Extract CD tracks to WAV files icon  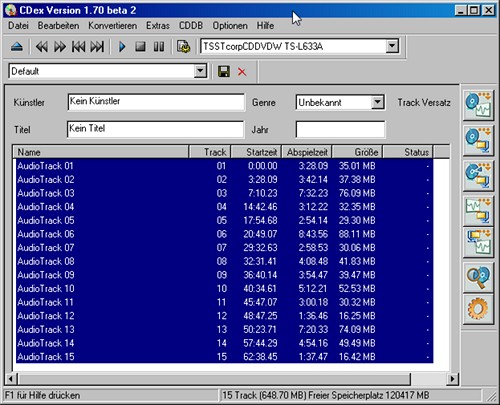coord(478,104)
